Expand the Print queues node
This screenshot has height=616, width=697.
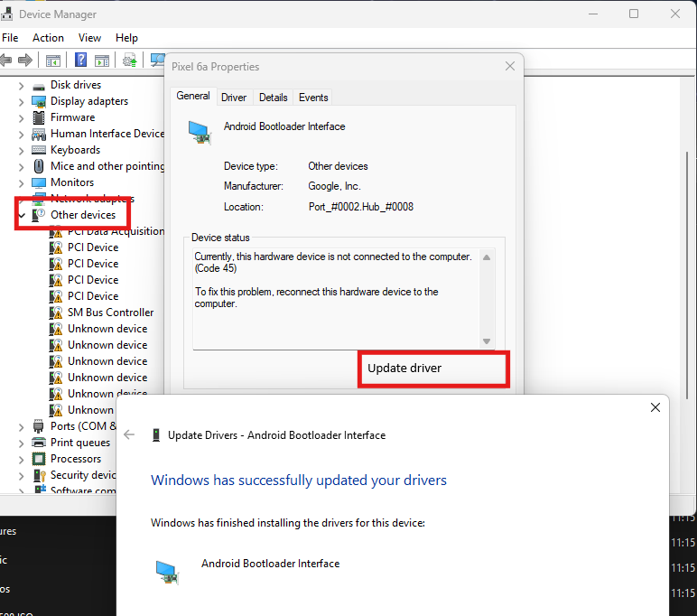pyautogui.click(x=21, y=443)
